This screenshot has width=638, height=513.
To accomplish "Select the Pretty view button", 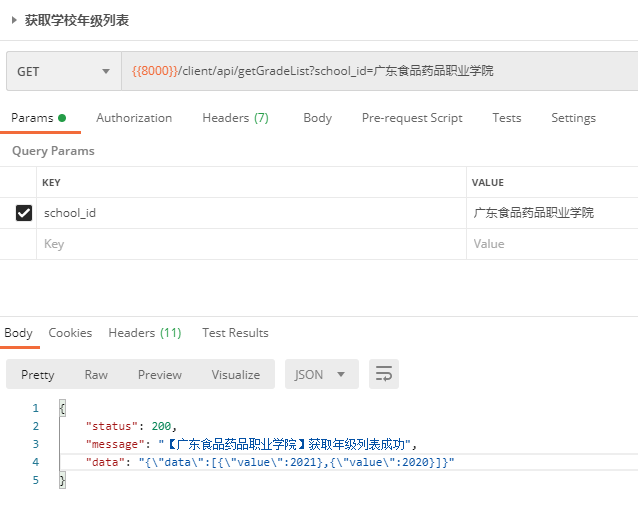I will (x=37, y=374).
